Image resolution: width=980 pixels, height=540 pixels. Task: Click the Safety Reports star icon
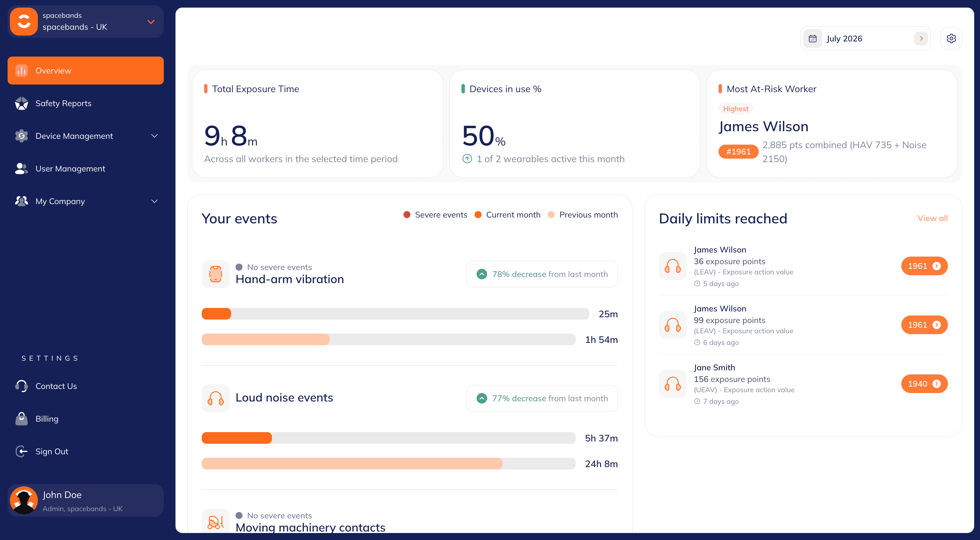[x=22, y=103]
